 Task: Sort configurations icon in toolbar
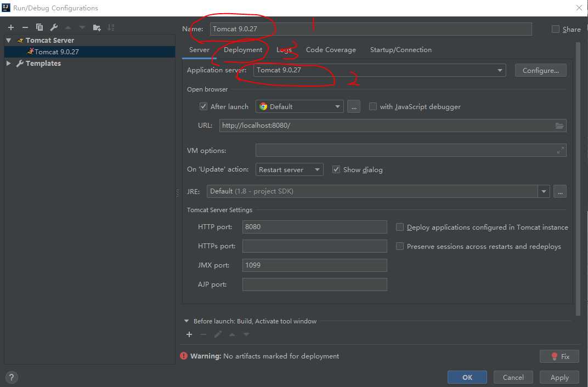111,27
